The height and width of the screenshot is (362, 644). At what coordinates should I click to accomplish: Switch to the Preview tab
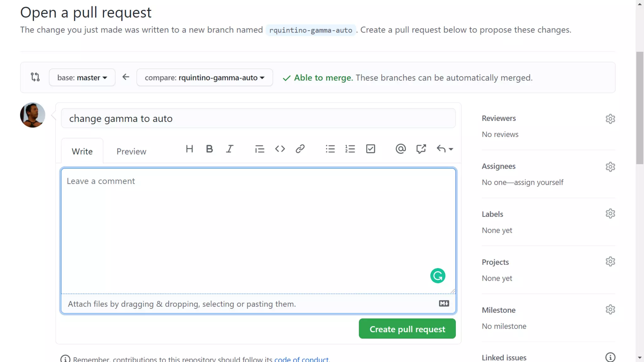coord(131,151)
